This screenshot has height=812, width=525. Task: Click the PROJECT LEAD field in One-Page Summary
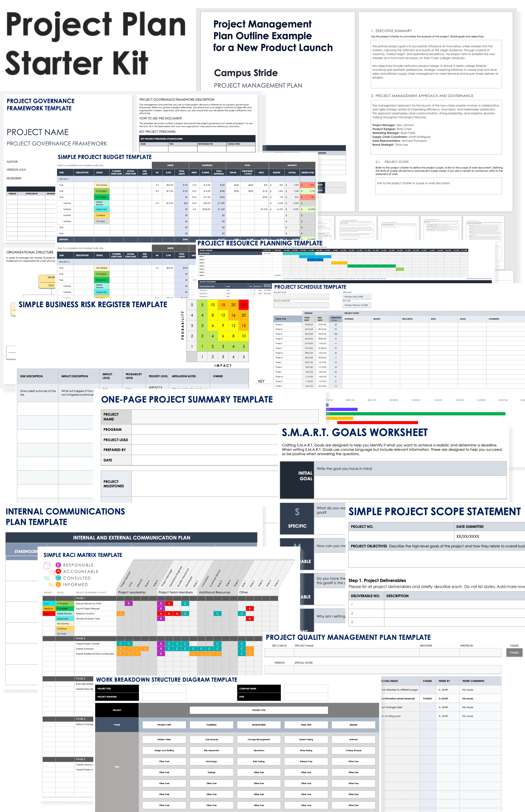(x=205, y=440)
